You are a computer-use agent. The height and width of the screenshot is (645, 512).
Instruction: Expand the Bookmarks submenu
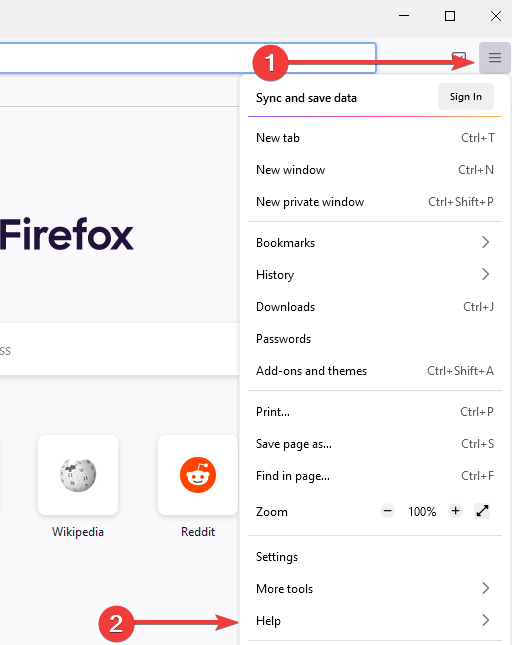375,243
